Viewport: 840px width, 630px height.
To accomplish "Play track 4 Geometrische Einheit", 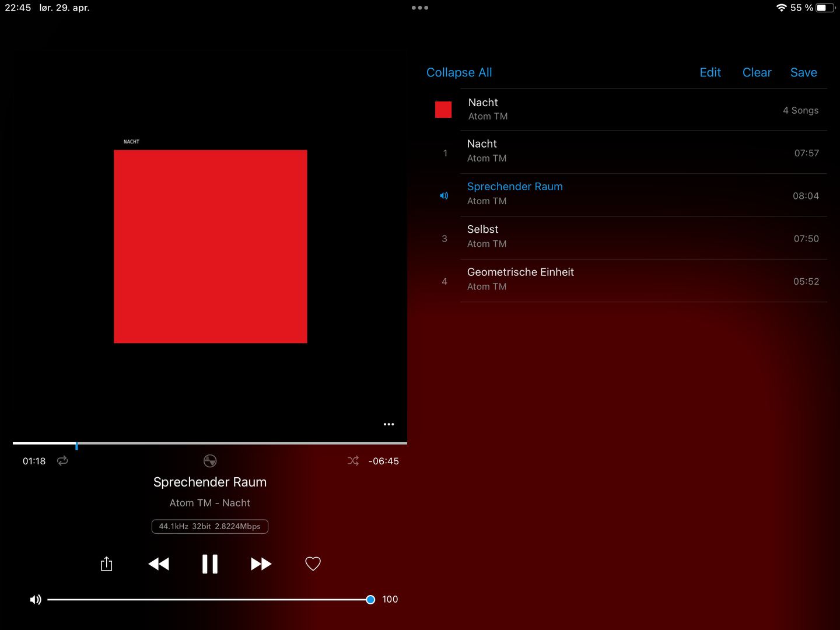I will (x=627, y=281).
